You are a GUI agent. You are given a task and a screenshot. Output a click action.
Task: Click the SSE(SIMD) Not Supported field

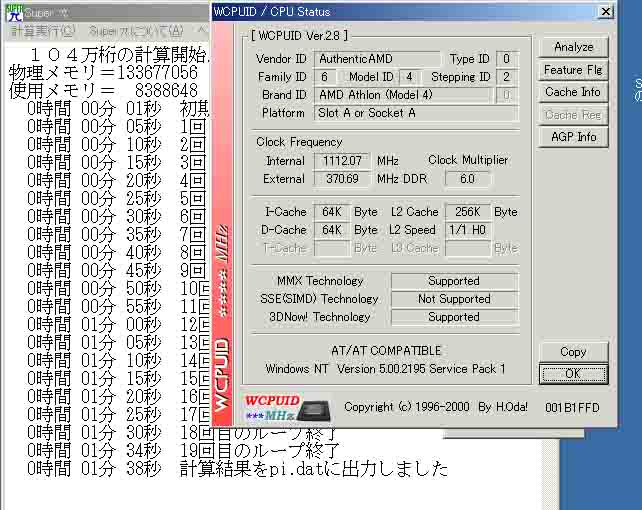[454, 299]
